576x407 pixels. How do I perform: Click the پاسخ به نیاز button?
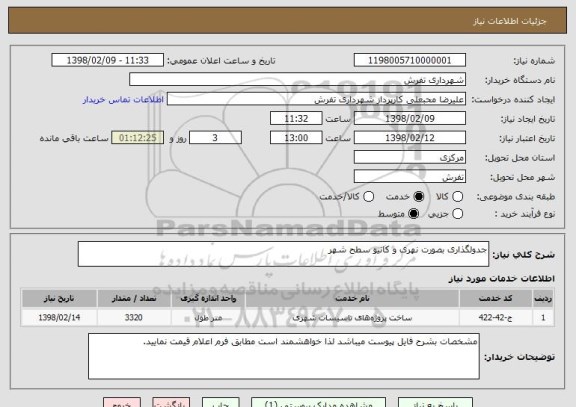tap(435, 403)
